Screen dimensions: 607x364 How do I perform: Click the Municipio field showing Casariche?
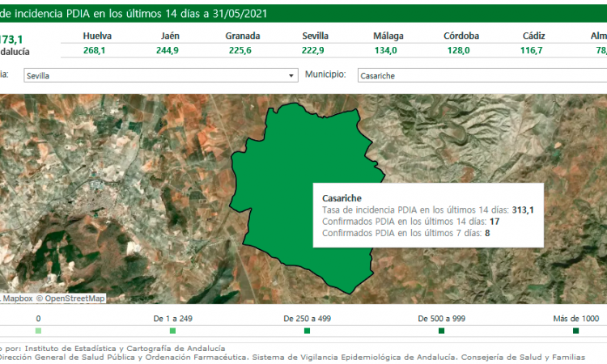478,75
